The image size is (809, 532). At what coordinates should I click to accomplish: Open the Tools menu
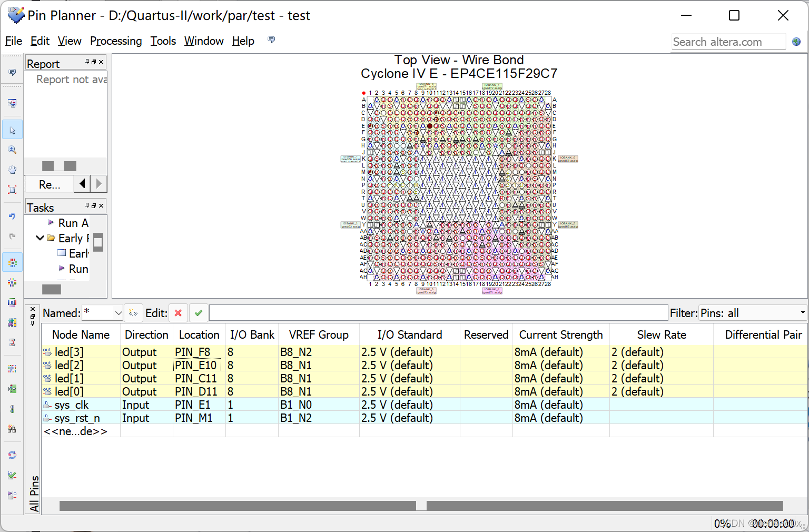pos(163,41)
